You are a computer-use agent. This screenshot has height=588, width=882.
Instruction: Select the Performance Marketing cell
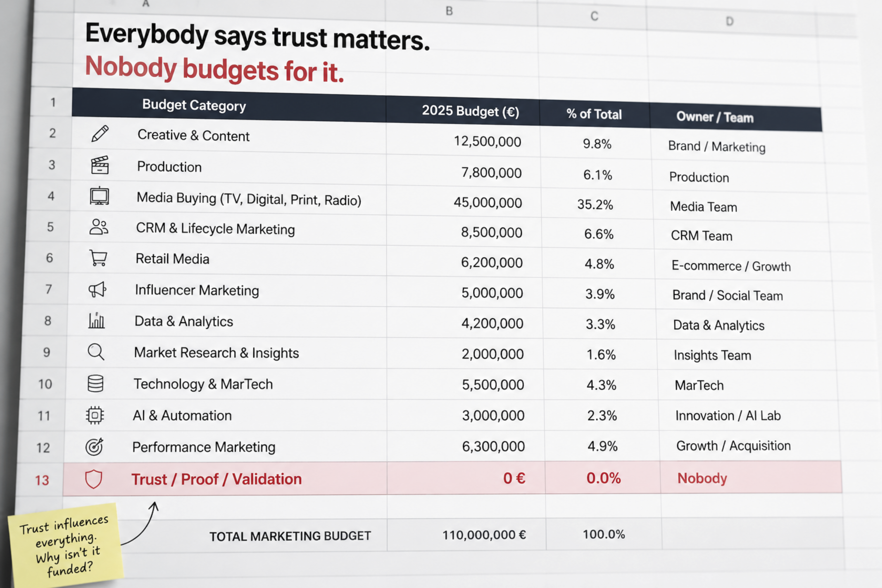pyautogui.click(x=225, y=447)
